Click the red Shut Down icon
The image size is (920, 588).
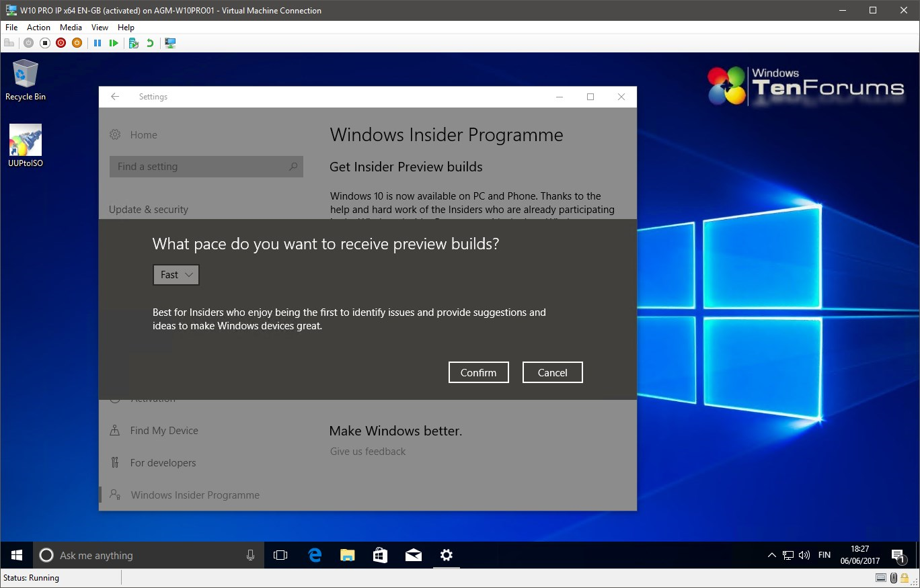click(x=61, y=43)
